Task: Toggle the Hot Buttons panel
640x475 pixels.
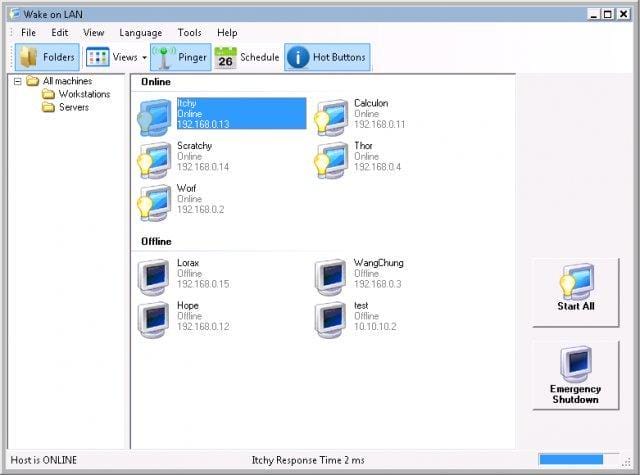Action: coord(327,58)
